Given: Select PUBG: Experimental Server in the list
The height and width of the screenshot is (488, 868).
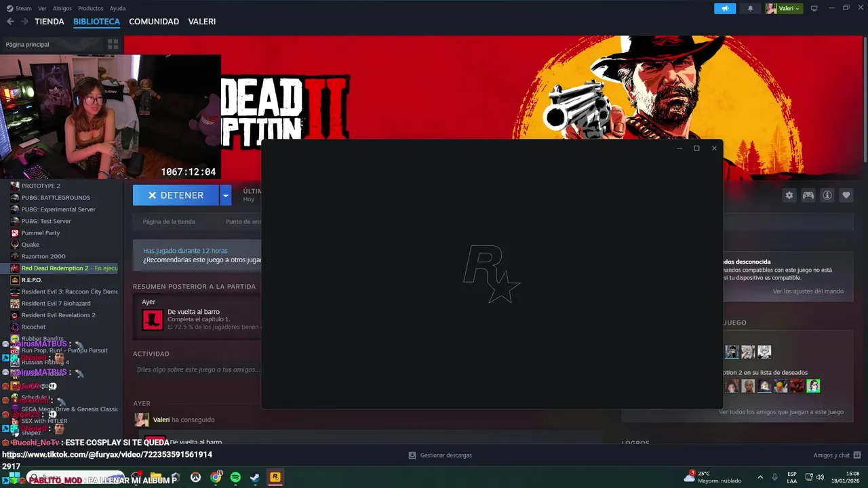Looking at the screenshot, I should (58, 209).
